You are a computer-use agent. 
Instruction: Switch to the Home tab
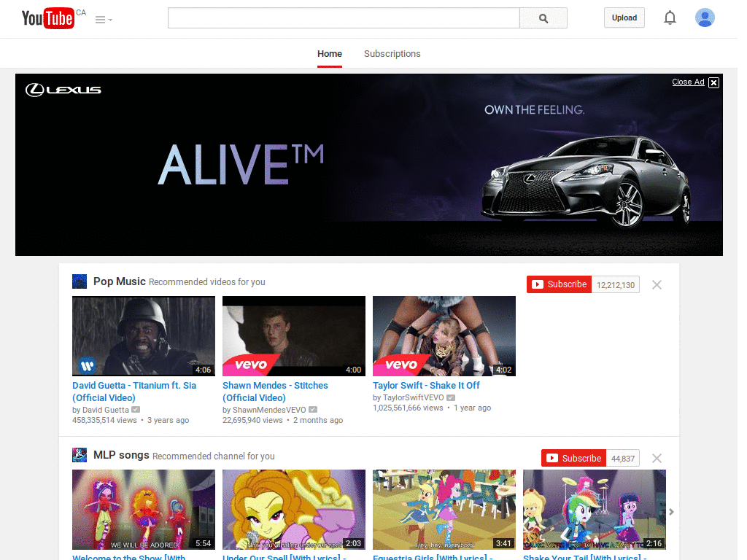pyautogui.click(x=330, y=54)
